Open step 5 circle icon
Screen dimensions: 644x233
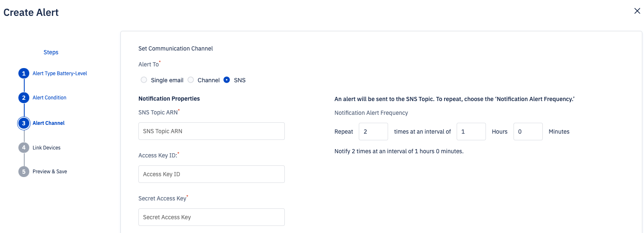(x=24, y=172)
